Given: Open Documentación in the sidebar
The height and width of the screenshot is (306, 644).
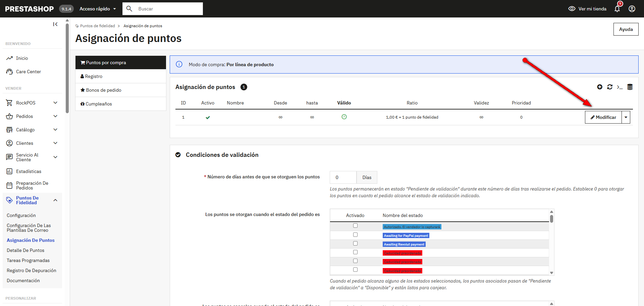Looking at the screenshot, I should click(x=23, y=280).
